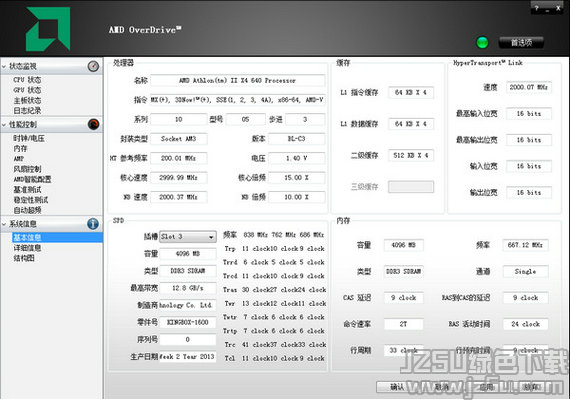Screen dimensions: 570x400
Task: Go to 时钟/电压 settings
Action: [29, 138]
